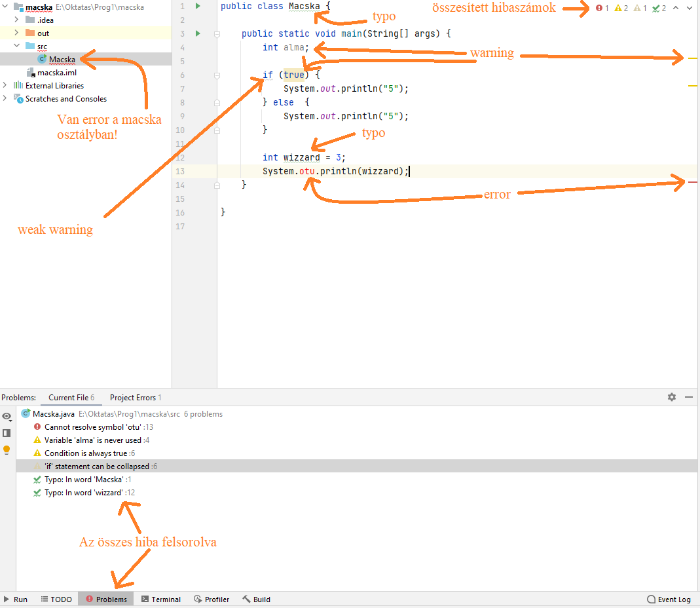Select Macska class in project tree
The image size is (700, 608).
[x=86, y=59]
